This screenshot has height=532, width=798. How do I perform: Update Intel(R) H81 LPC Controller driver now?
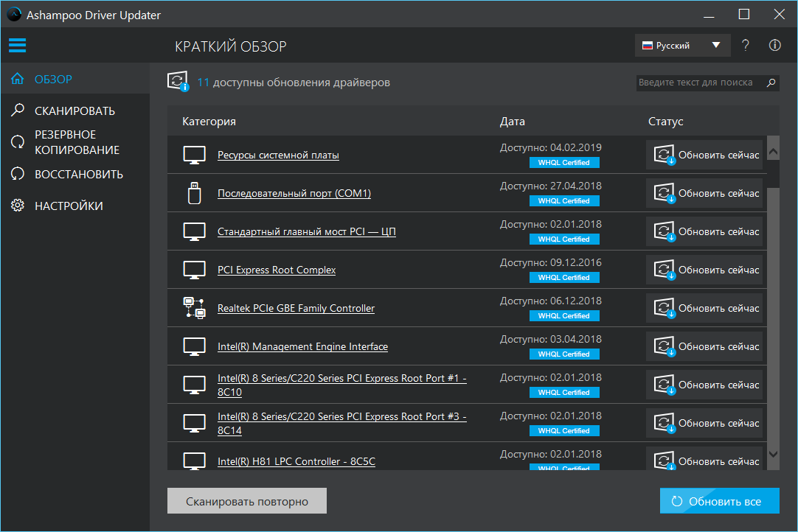(x=704, y=459)
